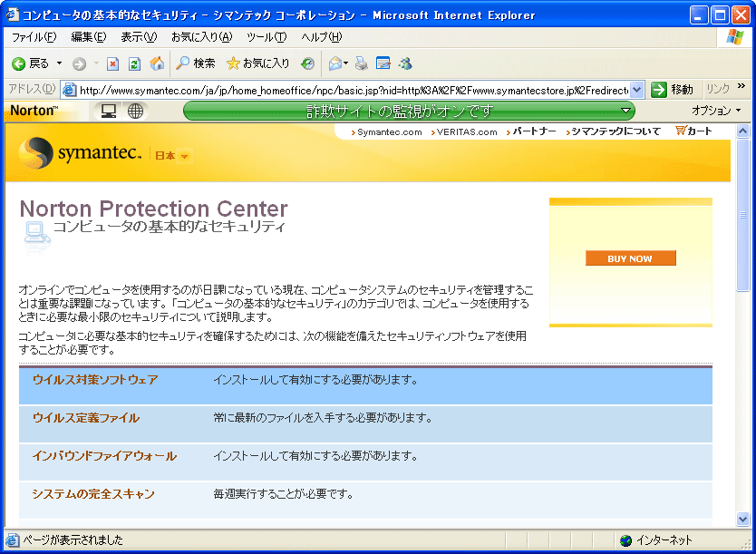
Task: Open the お気に入り favorites star button
Action: (x=257, y=63)
